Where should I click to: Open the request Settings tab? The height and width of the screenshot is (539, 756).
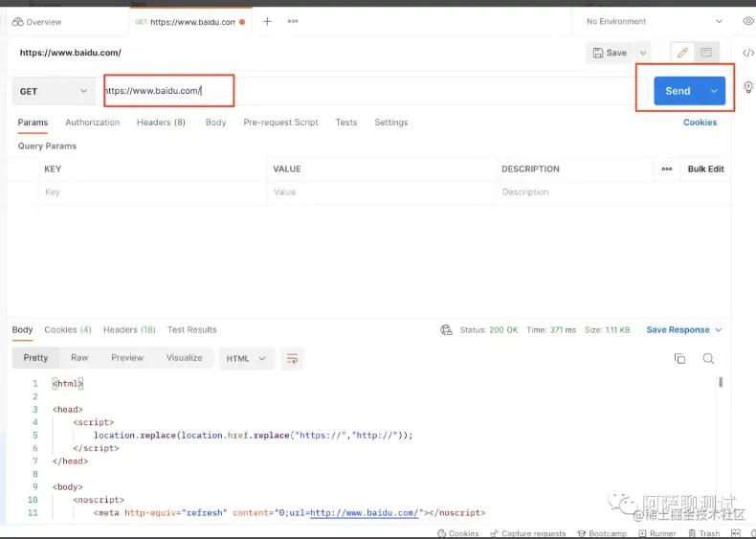391,123
